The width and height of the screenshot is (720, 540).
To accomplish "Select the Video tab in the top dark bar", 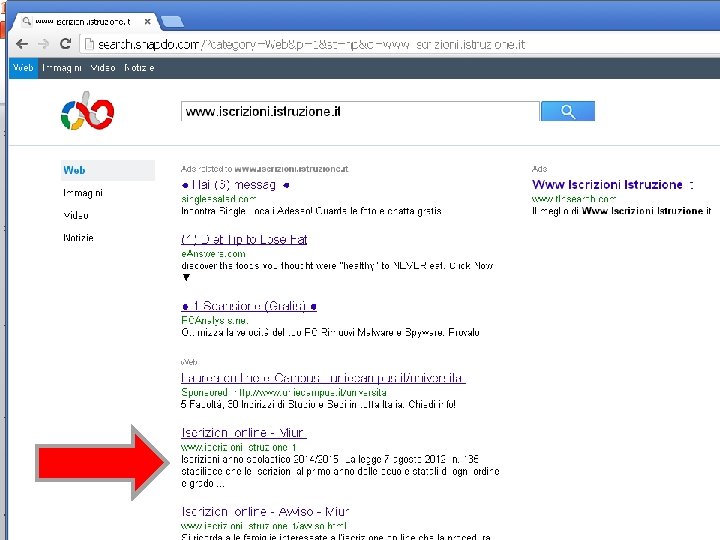I will [103, 68].
